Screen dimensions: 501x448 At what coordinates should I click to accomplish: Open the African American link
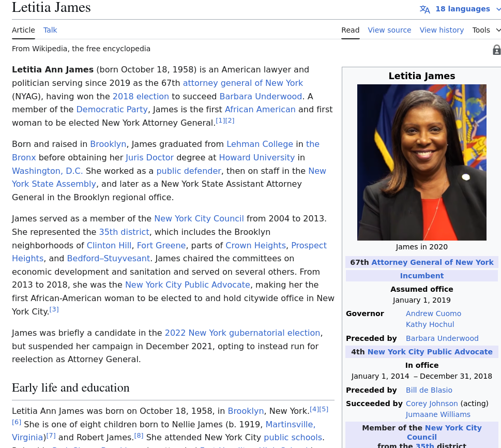tap(260, 110)
